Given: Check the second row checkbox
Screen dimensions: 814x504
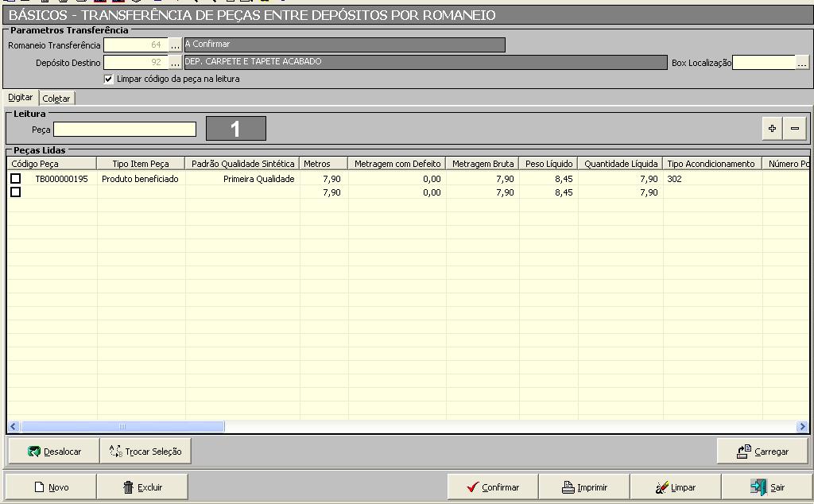Looking at the screenshot, I should click(x=15, y=192).
